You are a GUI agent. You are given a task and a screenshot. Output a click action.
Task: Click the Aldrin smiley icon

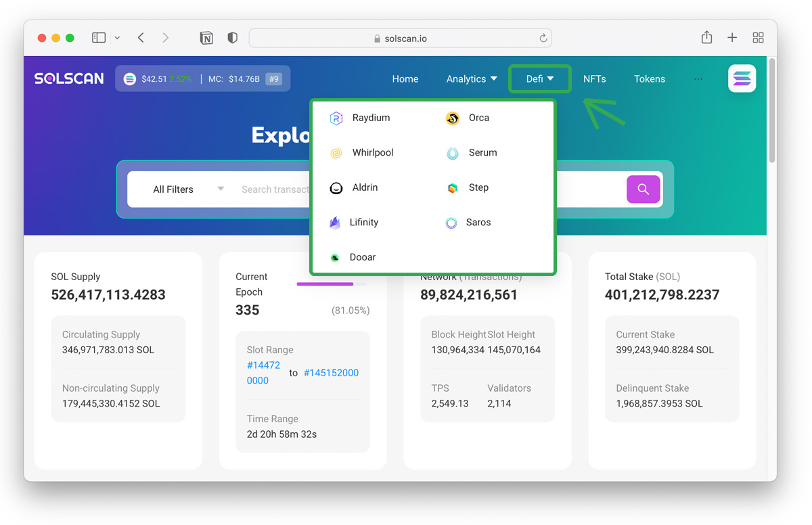coord(336,188)
